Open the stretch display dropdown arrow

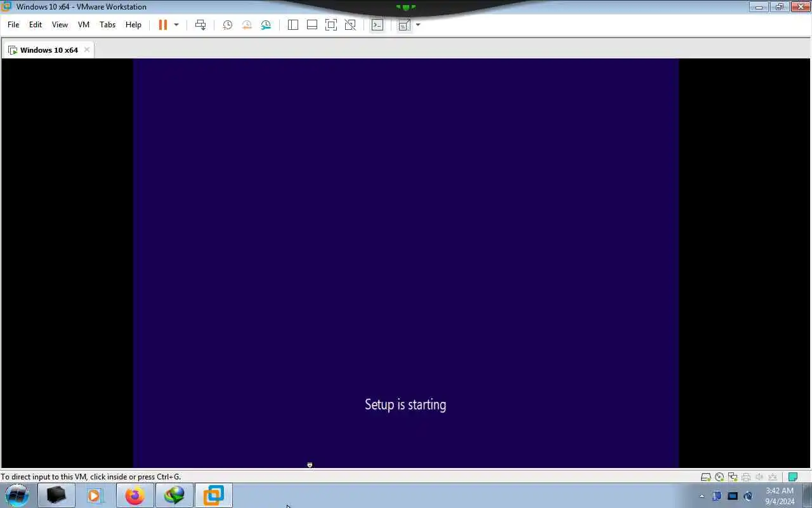tap(418, 25)
